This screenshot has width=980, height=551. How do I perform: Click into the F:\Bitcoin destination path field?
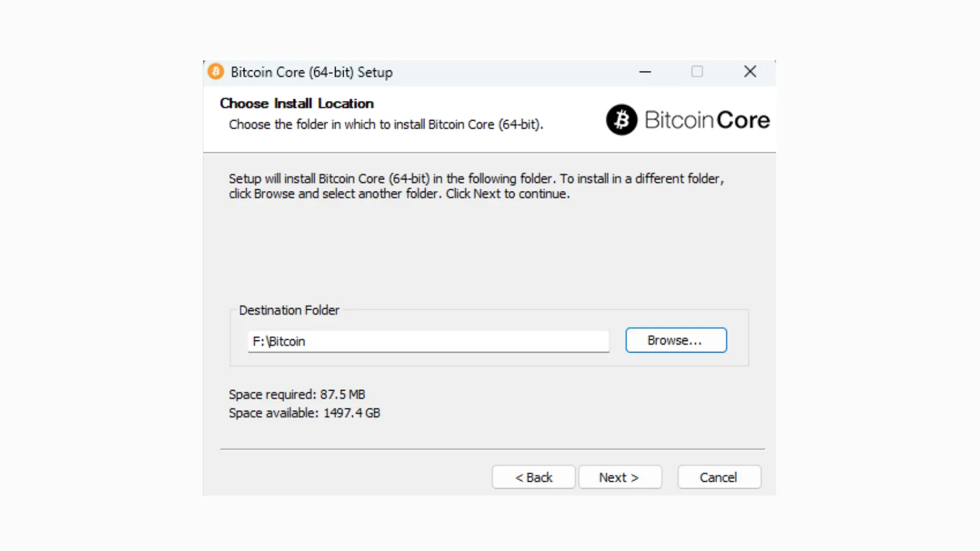429,342
